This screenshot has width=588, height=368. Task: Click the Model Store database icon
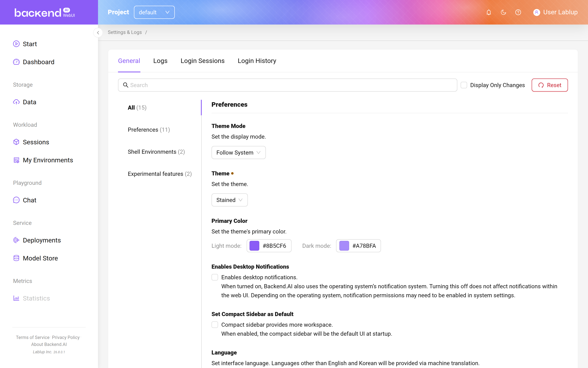(16, 258)
